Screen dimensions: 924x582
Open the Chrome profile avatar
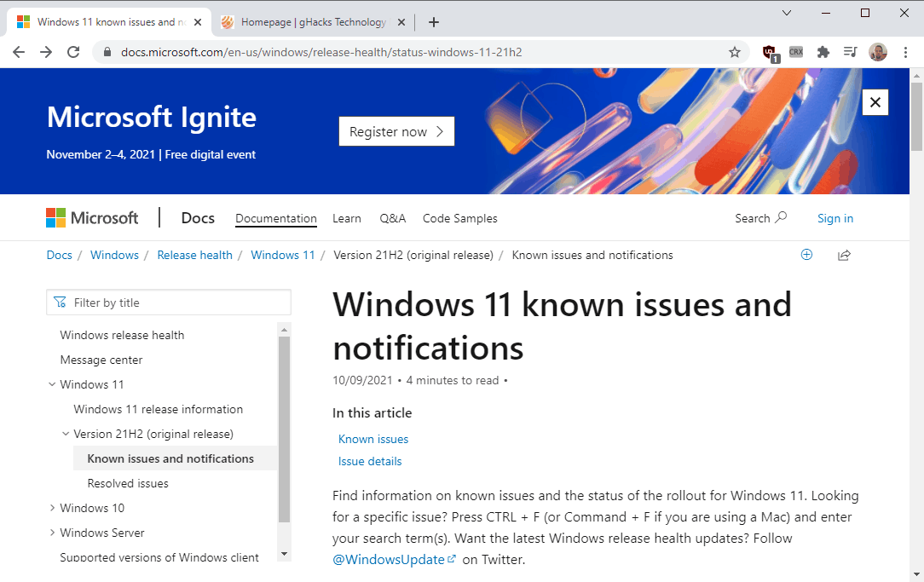pyautogui.click(x=877, y=52)
